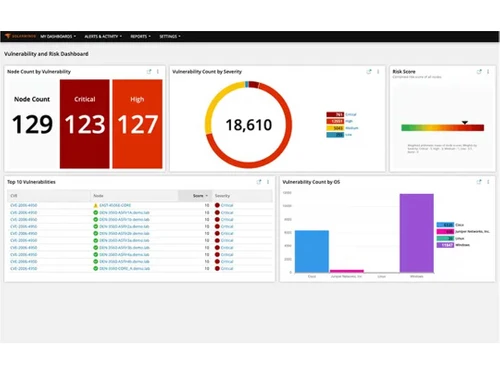500x375 pixels.
Task: Toggle the Cisco legend entry in the OS chart
Action: pyautogui.click(x=450, y=225)
